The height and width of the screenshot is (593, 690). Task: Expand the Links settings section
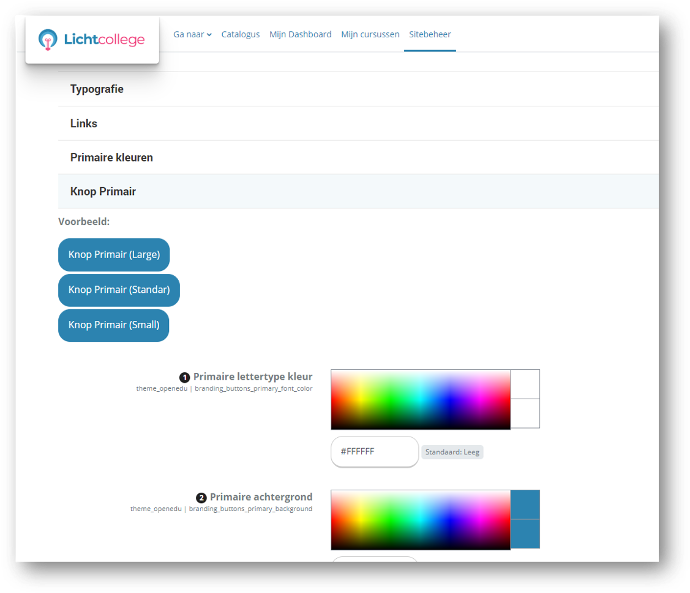(x=84, y=124)
